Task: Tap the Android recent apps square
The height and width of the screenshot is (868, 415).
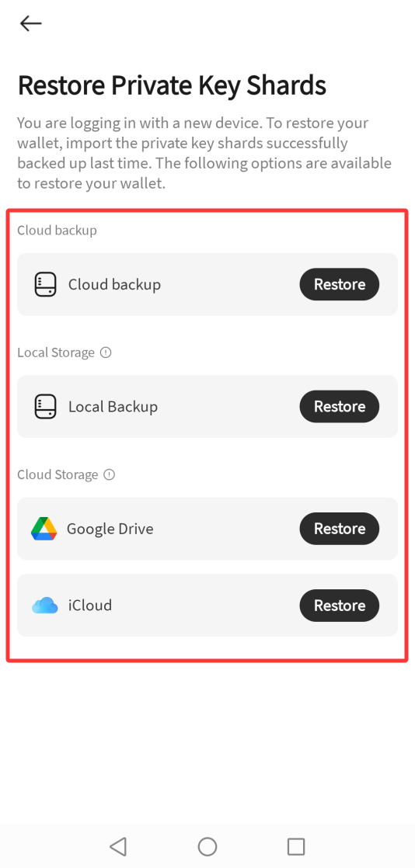Action: click(296, 845)
